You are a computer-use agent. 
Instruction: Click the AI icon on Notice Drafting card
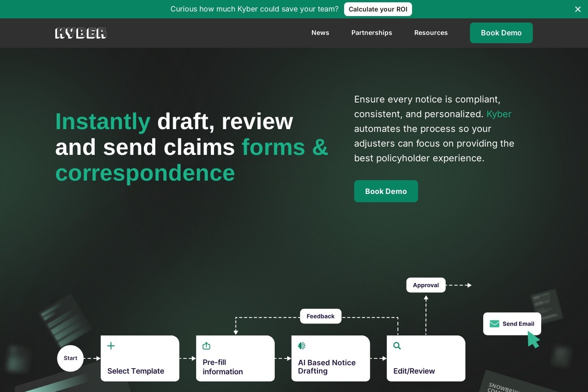[x=302, y=346]
